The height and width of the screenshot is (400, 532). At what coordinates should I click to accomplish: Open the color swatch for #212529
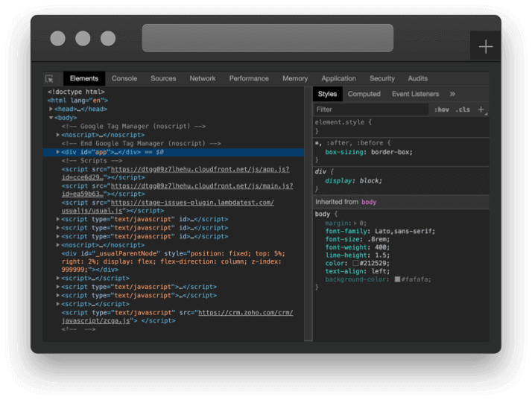pos(356,263)
